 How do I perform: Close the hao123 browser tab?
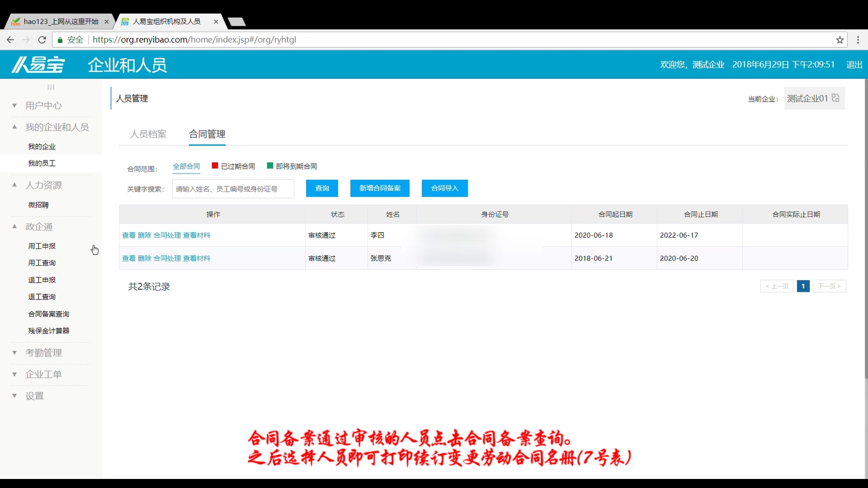[x=107, y=22]
